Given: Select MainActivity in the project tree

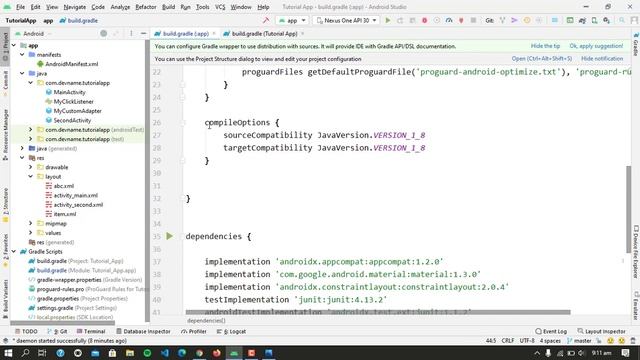Looking at the screenshot, I should pyautogui.click(x=69, y=92).
